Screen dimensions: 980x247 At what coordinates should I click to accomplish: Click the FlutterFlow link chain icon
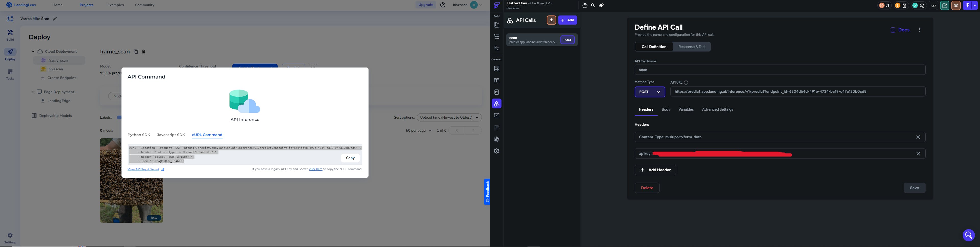pyautogui.click(x=601, y=5)
